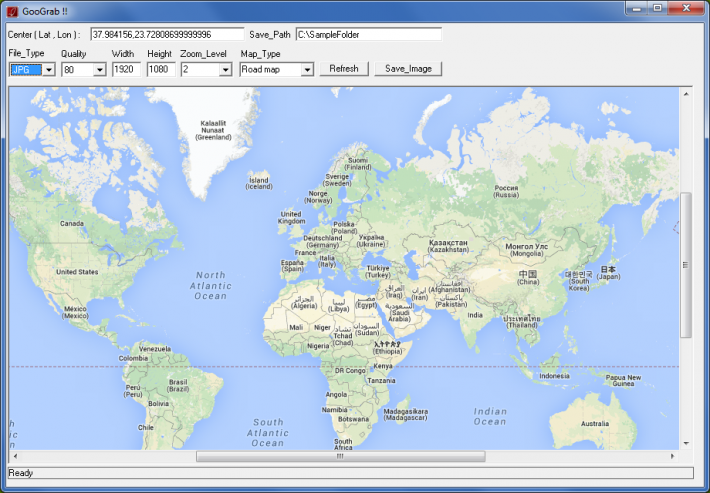
Task: Click the Қазақстан (Kazakhstan) label on map
Action: [x=448, y=246]
